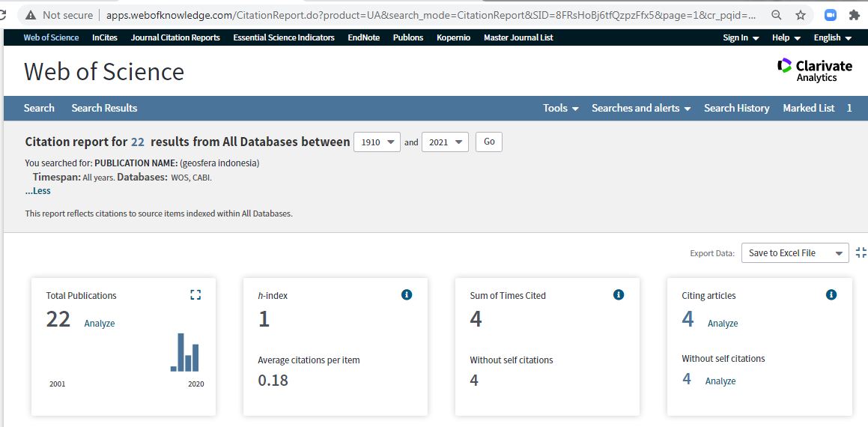This screenshot has width=868, height=427.
Task: Show Citing articles info icon
Action: pos(831,294)
